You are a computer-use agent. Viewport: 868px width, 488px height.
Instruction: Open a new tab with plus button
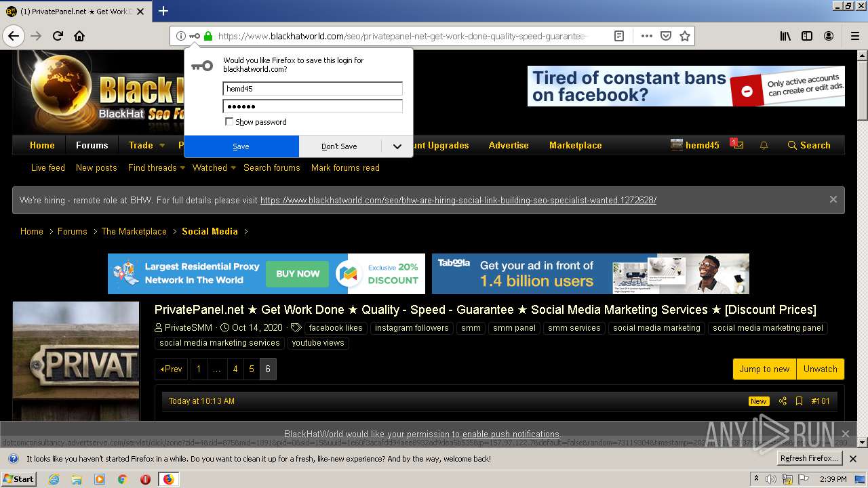point(163,11)
